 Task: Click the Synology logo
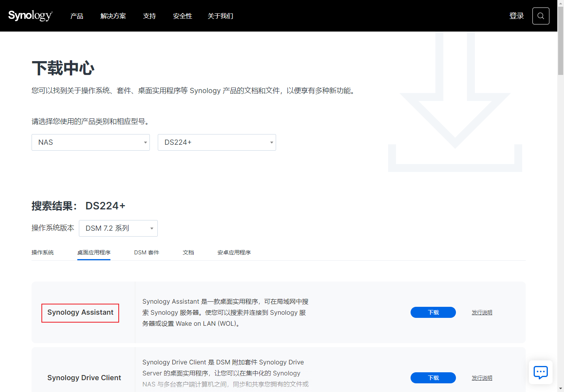point(30,15)
